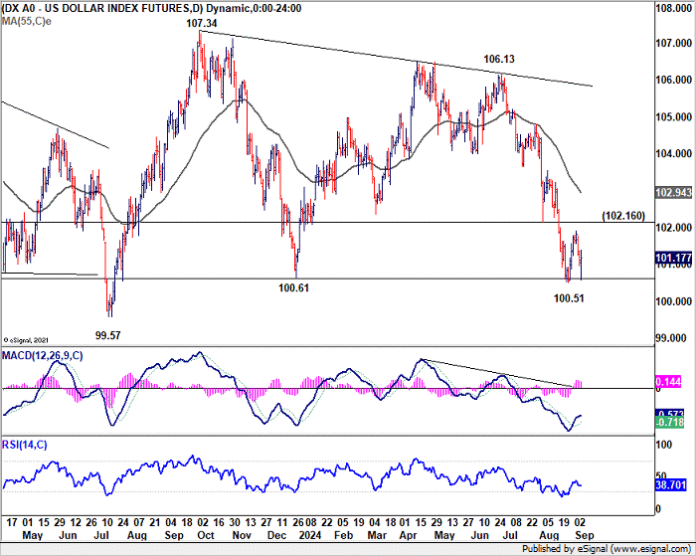Screen dimensions: 696x556
Task: Click the 99.57 bottom price label
Action: pos(108,335)
